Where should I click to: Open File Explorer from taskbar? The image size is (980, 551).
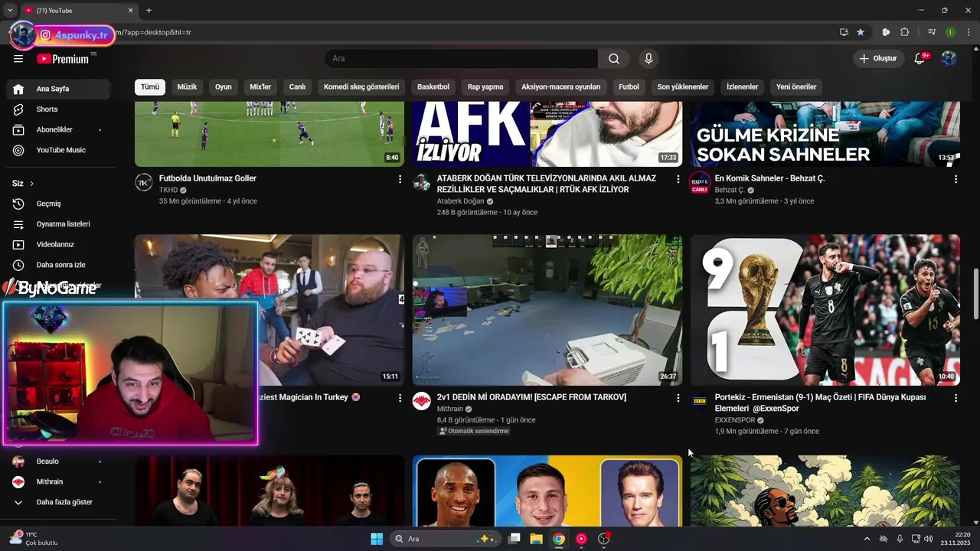click(536, 539)
